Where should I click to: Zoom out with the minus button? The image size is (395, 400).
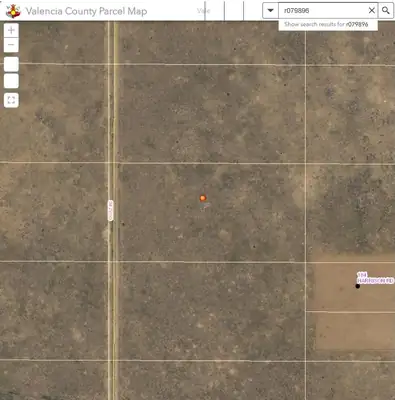[11, 45]
